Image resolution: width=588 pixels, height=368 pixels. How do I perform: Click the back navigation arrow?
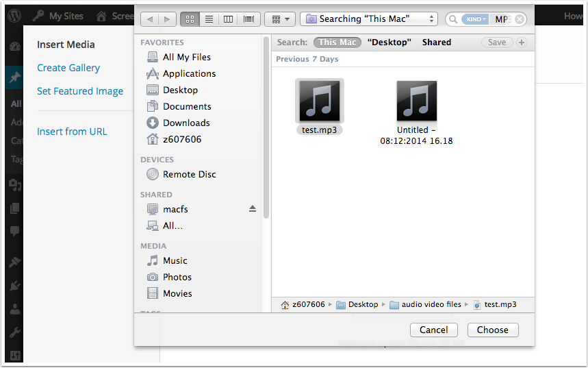pos(150,19)
